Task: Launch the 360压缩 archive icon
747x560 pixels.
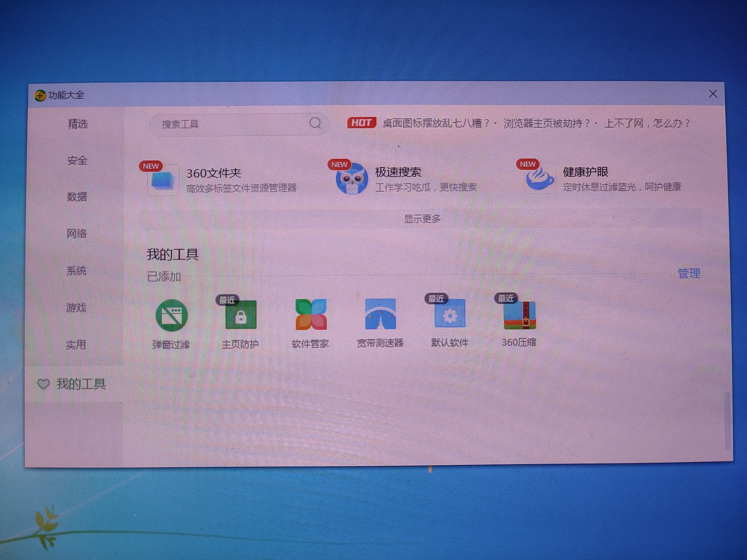Action: pos(520,315)
